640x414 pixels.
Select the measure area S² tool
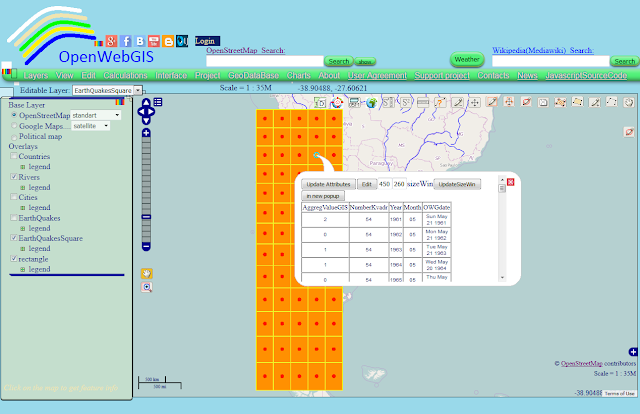[x=406, y=102]
